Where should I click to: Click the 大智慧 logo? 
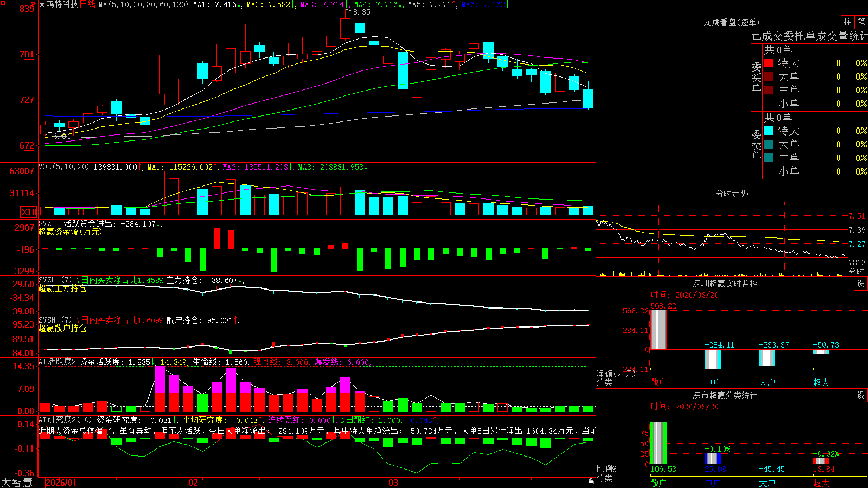click(17, 483)
